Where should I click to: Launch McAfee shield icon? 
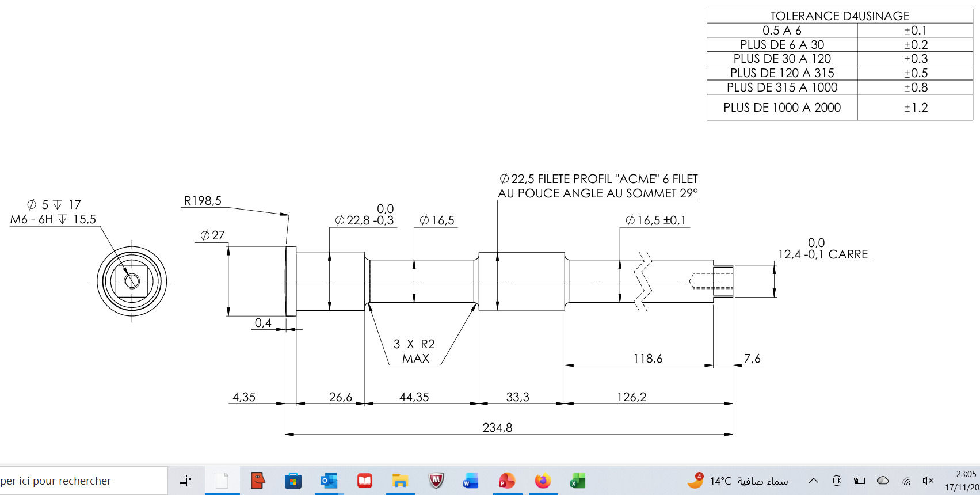436,480
